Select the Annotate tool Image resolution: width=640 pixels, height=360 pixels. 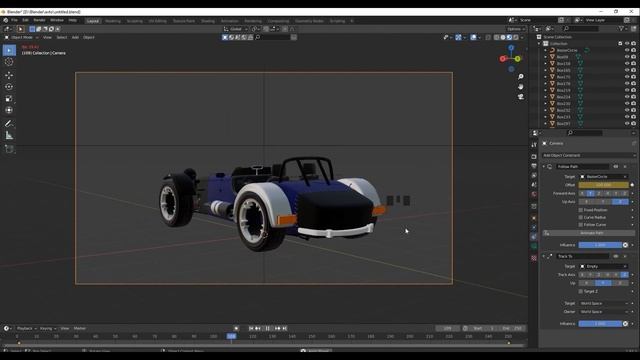coord(9,123)
